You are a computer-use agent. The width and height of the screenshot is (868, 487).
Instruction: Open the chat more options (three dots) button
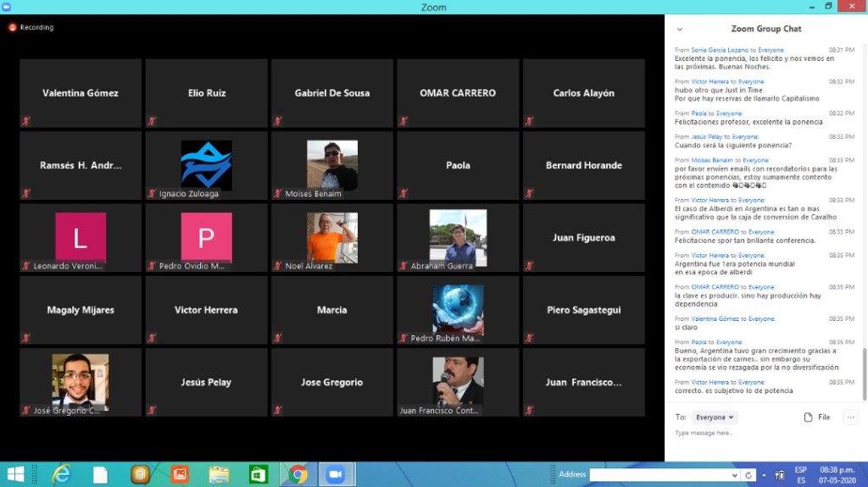click(850, 417)
